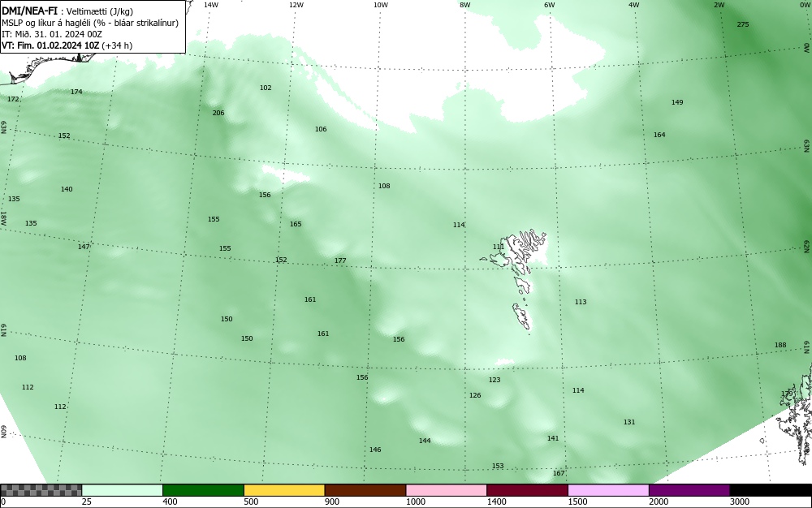812x508 pixels.
Task: Click the 111 value beside Faroe Islands
Action: click(499, 247)
